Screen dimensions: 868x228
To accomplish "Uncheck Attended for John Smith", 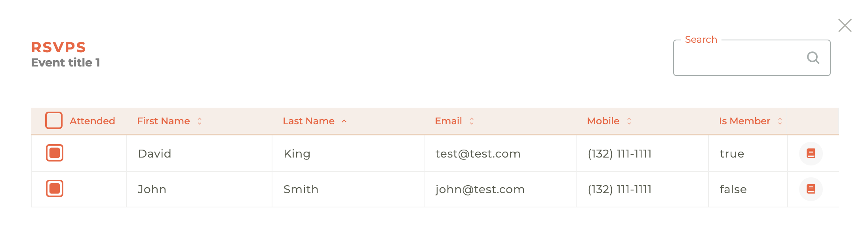I will tap(55, 188).
